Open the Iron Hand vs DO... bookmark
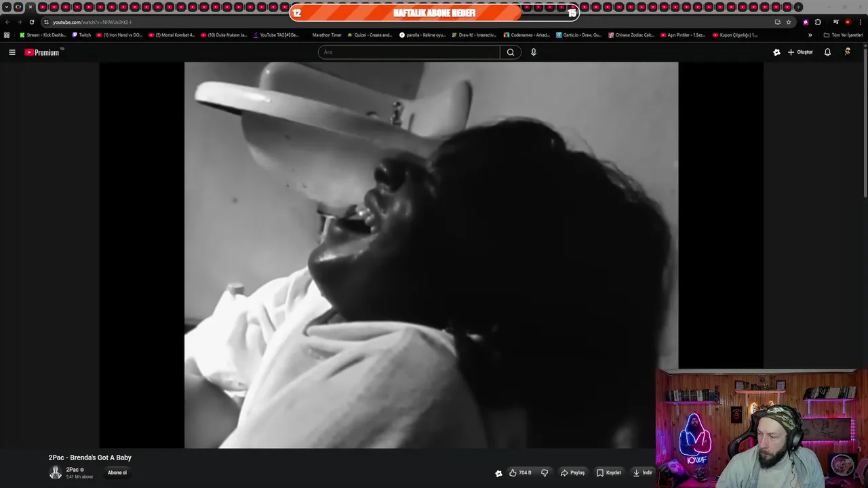 point(119,35)
